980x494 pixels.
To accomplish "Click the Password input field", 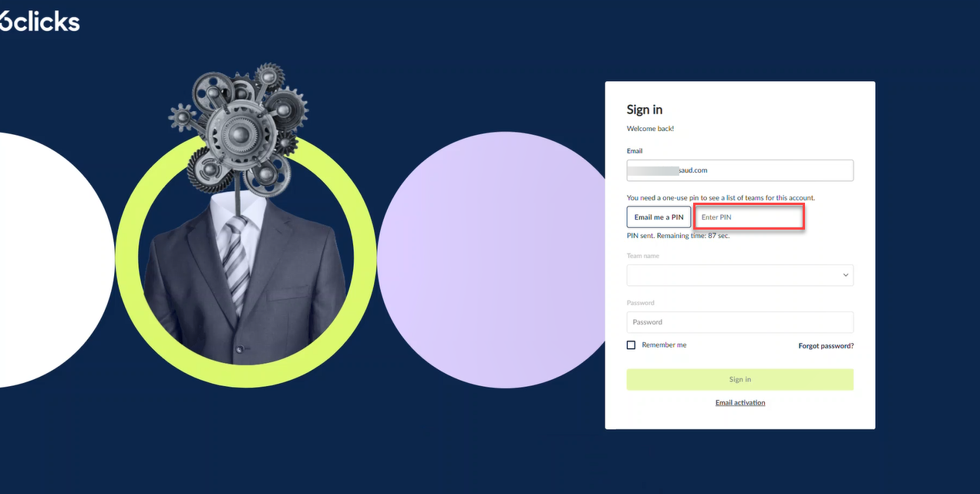I will [739, 322].
